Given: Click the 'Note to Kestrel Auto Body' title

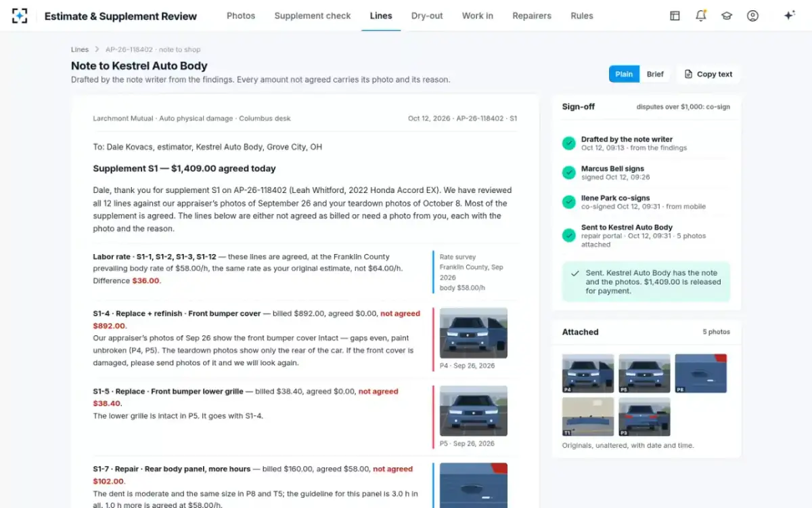Looking at the screenshot, I should 139,66.
